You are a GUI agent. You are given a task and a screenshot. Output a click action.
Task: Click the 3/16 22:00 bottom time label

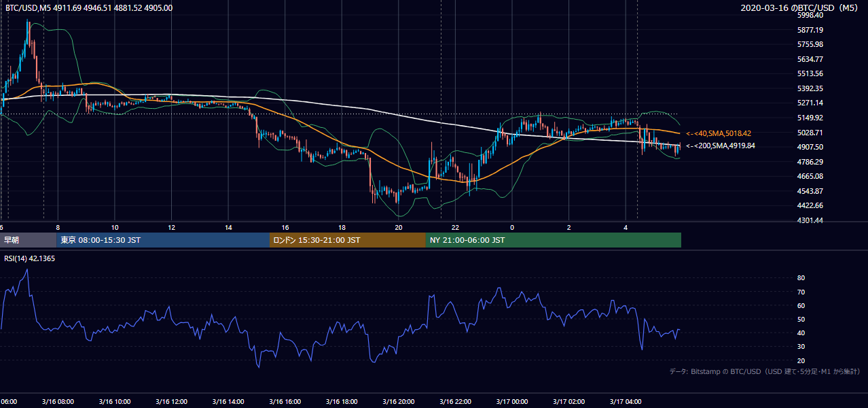pos(455,401)
